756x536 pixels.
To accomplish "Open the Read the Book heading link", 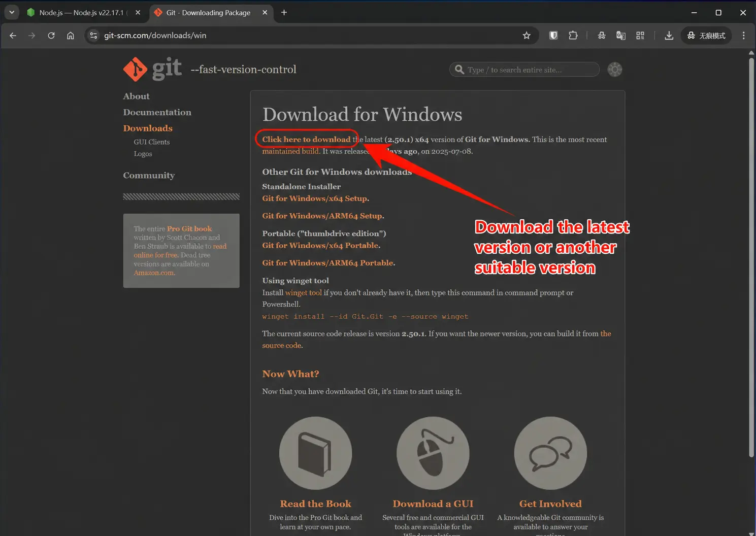I will point(315,504).
